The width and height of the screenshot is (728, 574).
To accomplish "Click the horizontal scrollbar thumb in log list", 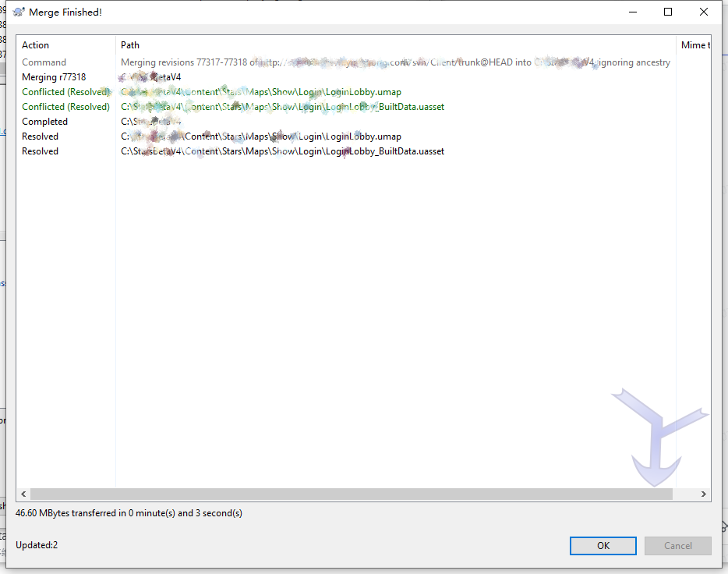I will pos(351,494).
